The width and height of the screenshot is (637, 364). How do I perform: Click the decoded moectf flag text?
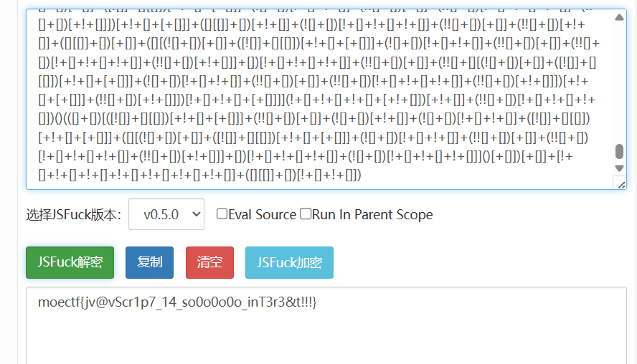click(x=177, y=303)
